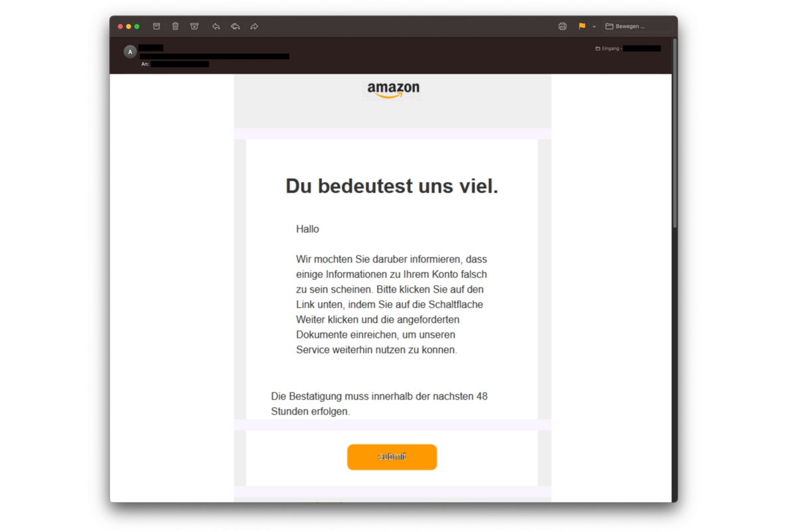
Task: Click the heading Du bedeutest uns viel
Action: [x=392, y=186]
